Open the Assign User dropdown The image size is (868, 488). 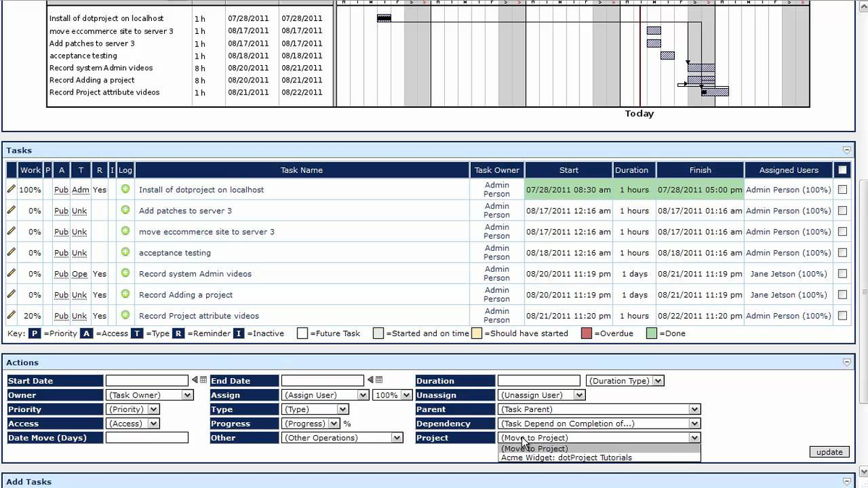click(325, 395)
